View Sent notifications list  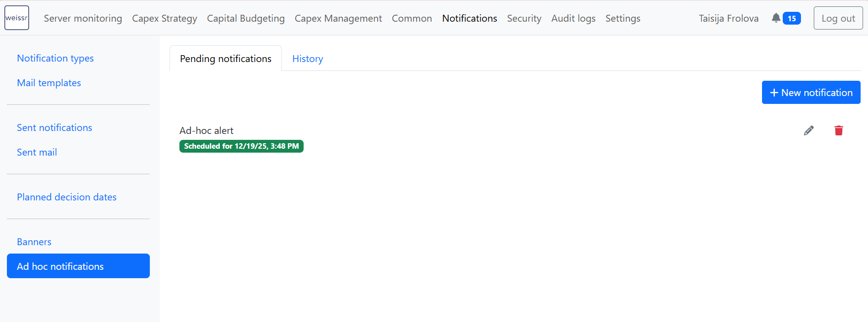(x=54, y=128)
